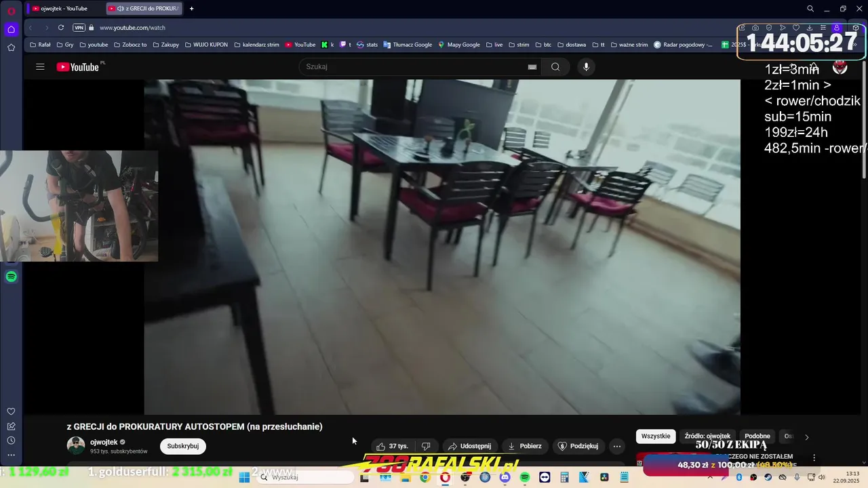Open a new browser tab

pyautogui.click(x=191, y=9)
